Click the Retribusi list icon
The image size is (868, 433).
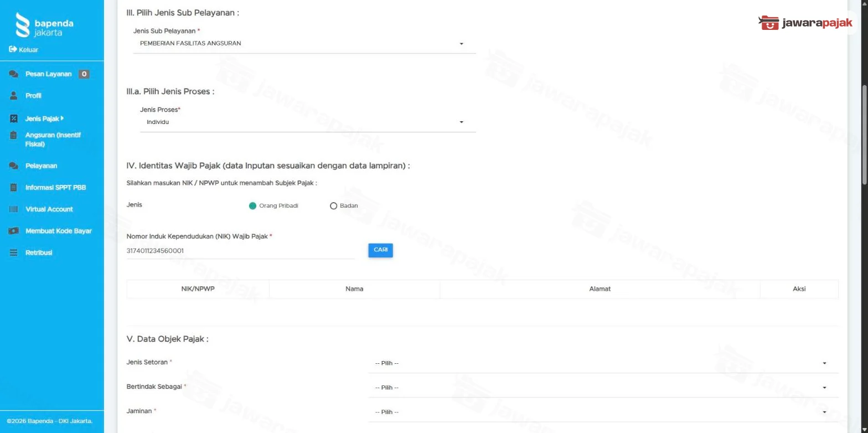pyautogui.click(x=14, y=252)
